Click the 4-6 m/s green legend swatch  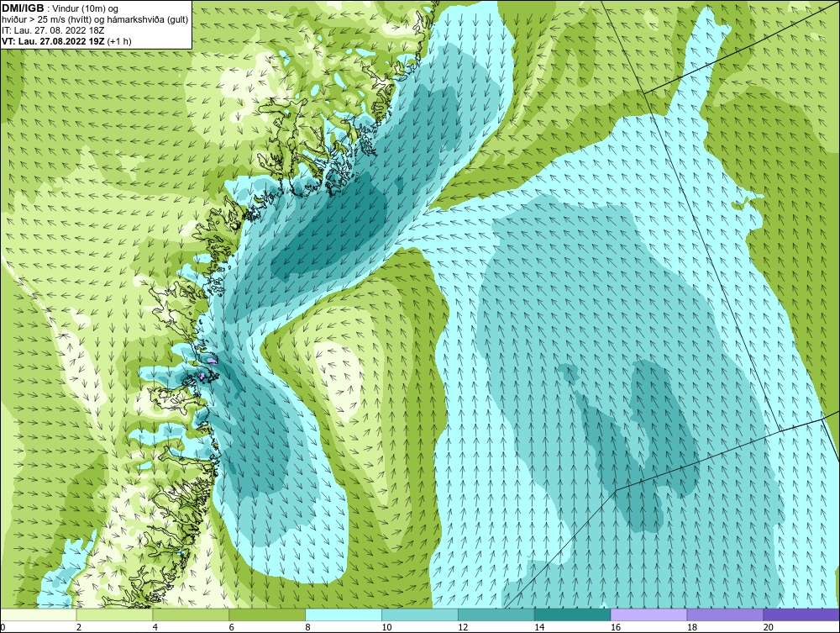click(x=191, y=615)
